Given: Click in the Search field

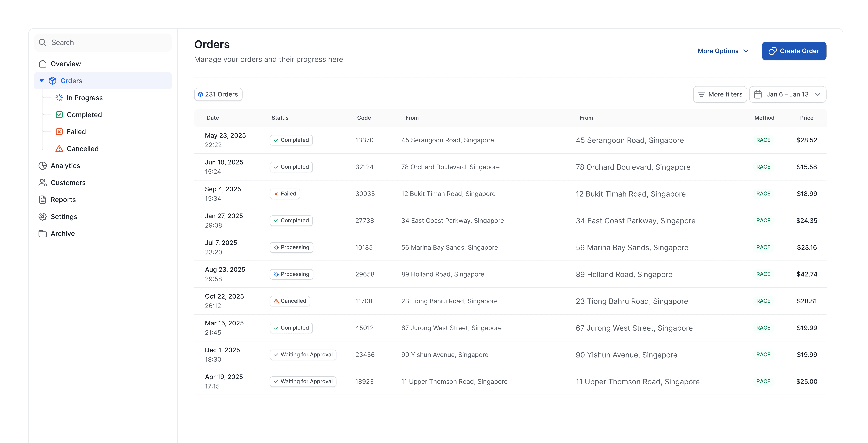Looking at the screenshot, I should click(x=103, y=42).
